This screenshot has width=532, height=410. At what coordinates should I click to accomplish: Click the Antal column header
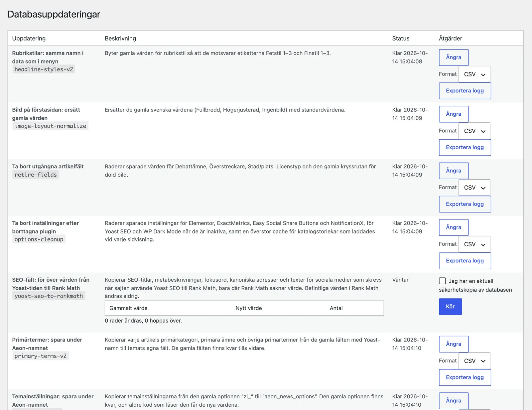[336, 308]
